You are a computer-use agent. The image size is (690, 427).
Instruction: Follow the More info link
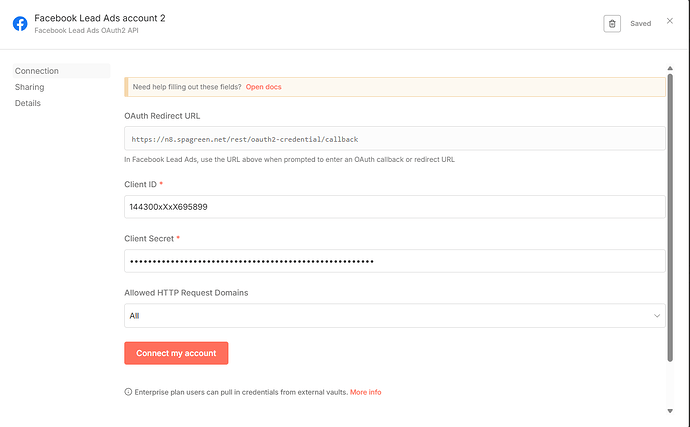point(365,392)
